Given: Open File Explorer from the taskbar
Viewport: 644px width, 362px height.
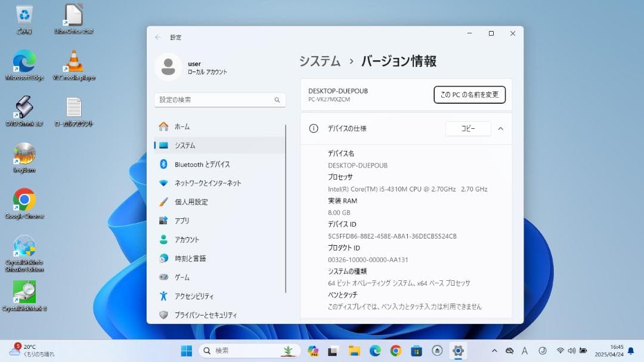Looking at the screenshot, I should tap(354, 351).
